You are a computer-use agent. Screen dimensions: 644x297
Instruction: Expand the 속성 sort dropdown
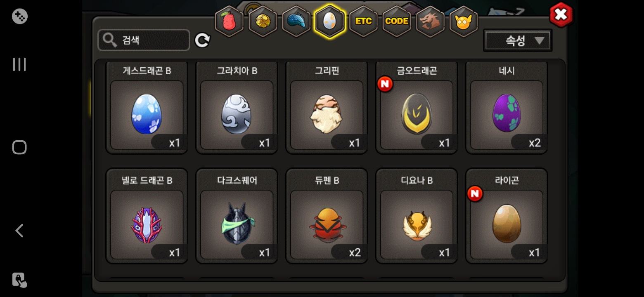(x=518, y=40)
